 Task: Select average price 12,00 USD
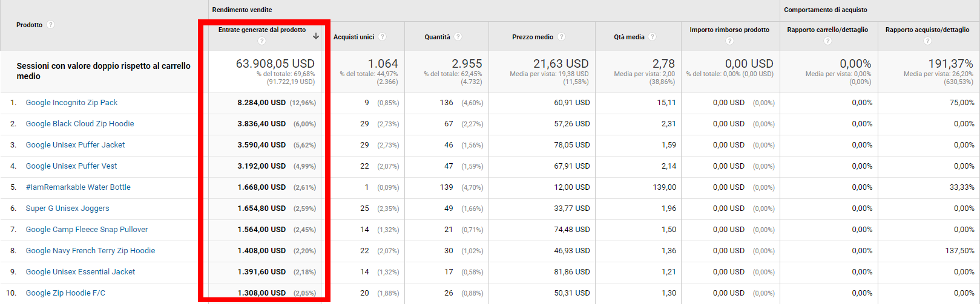point(572,187)
